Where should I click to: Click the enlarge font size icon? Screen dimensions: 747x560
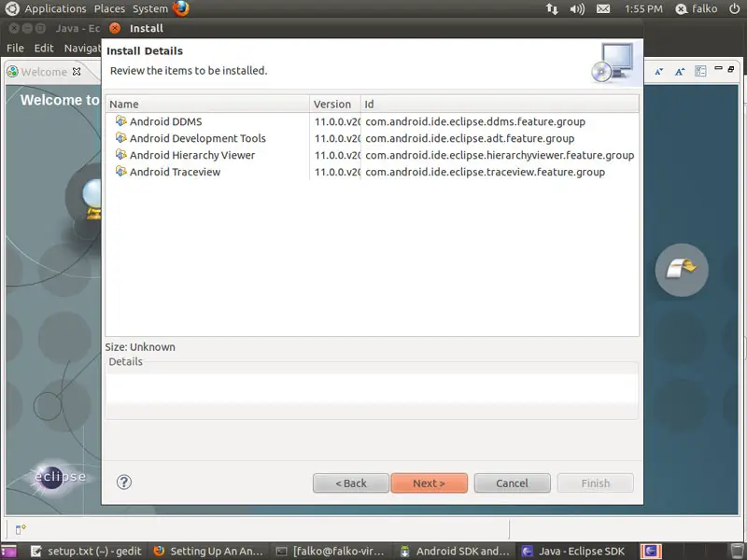[x=680, y=72]
